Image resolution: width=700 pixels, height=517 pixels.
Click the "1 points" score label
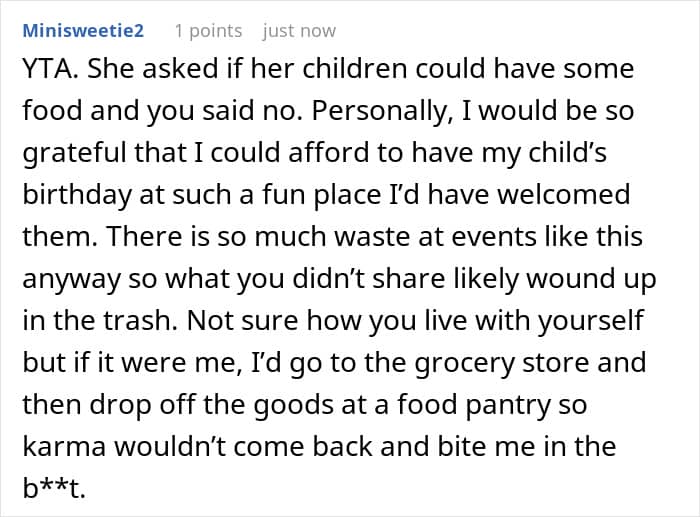tap(208, 31)
